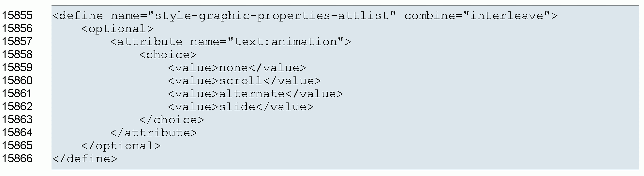644x176 pixels.
Task: Click line number 15864
Action: tap(17, 132)
